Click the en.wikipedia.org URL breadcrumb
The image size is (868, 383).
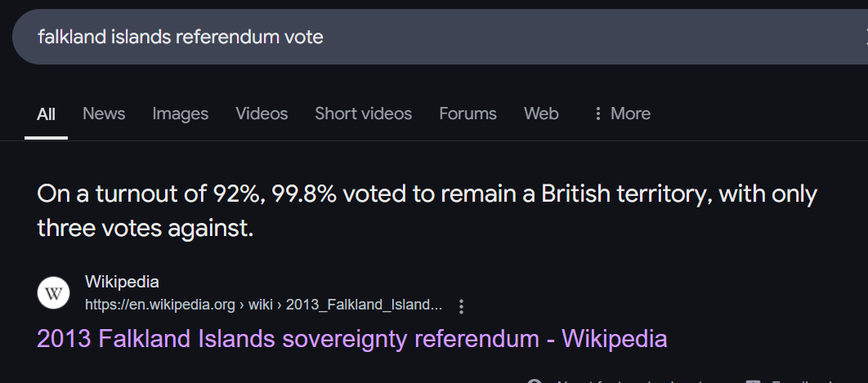[x=263, y=305]
